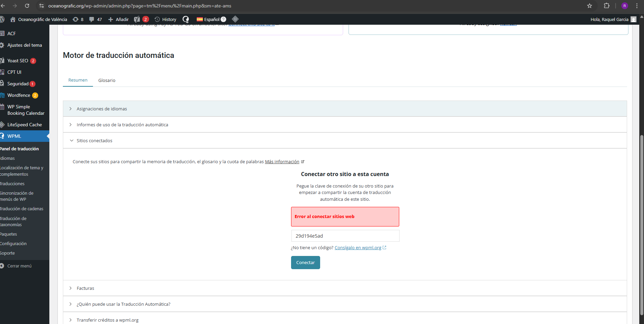The height and width of the screenshot is (324, 644).
Task: Go forward with the browser forward arrow
Action: pyautogui.click(x=15, y=6)
